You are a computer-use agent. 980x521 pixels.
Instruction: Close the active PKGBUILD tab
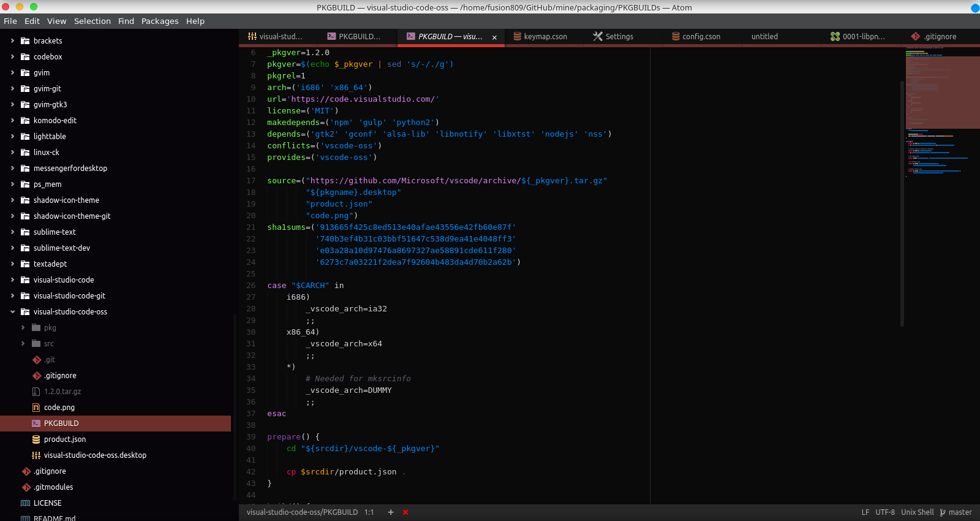pos(494,37)
